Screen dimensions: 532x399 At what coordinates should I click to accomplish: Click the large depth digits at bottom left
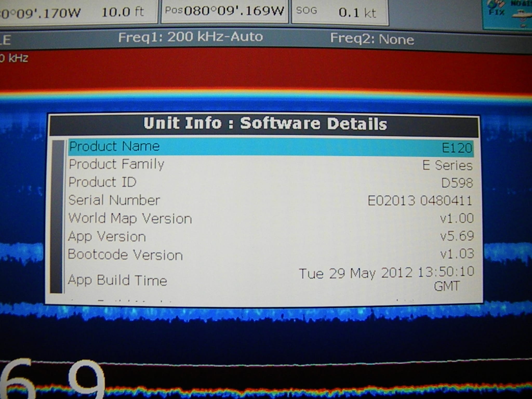52,380
